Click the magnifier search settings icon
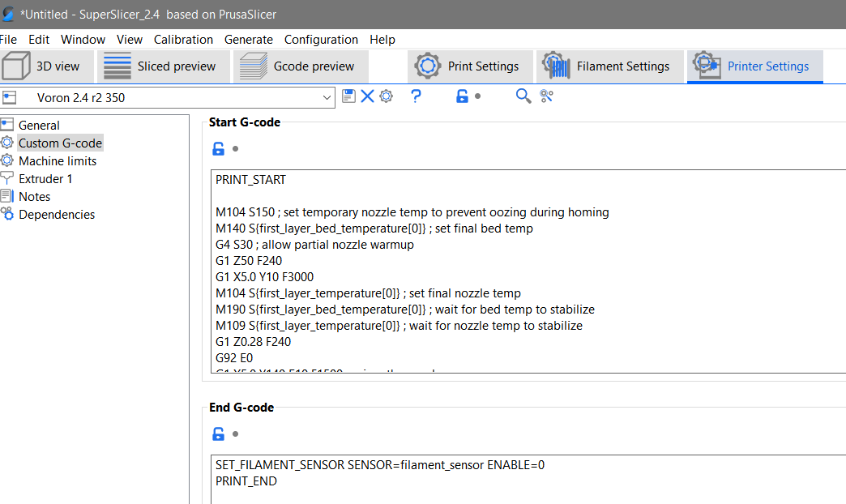Viewport: 846px width, 504px height. [523, 96]
